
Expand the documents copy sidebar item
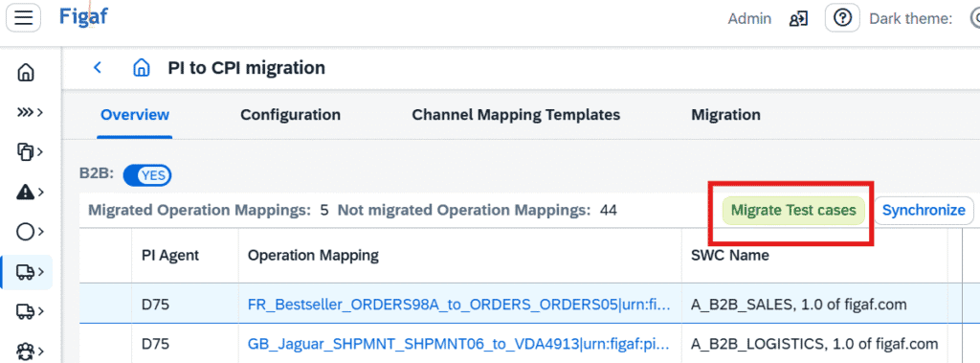(x=30, y=152)
